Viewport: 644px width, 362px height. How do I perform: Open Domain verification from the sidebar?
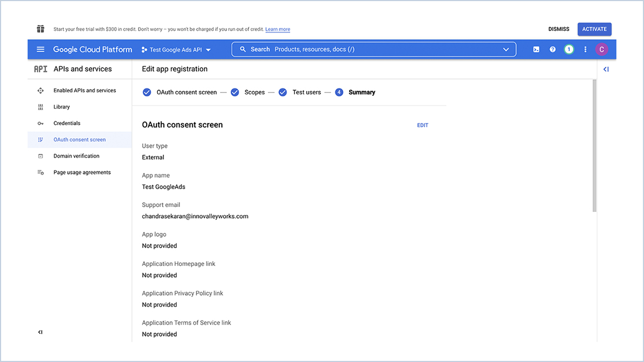(76, 156)
